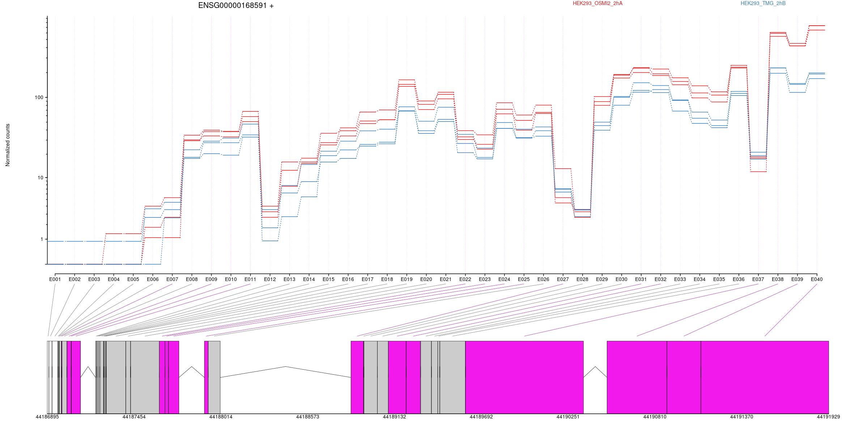This screenshot has height=434, width=868.
Task: Select exon bin label E037
Action: click(758, 279)
